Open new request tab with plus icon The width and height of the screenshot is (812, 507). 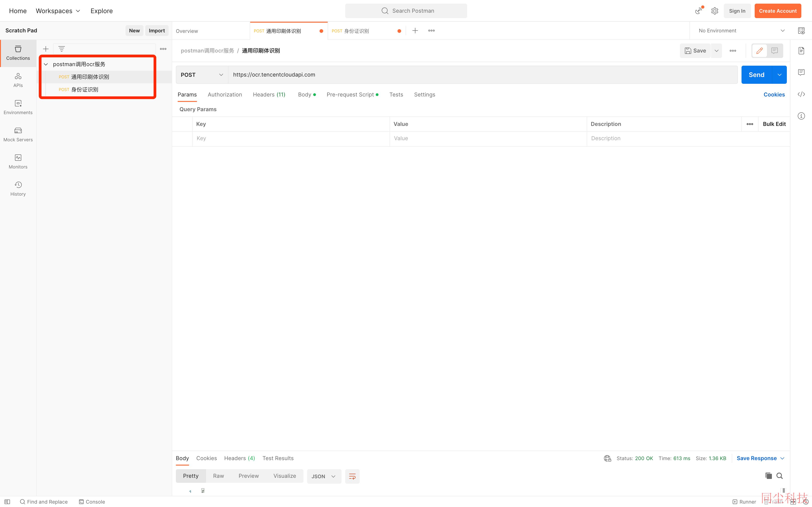pos(415,31)
